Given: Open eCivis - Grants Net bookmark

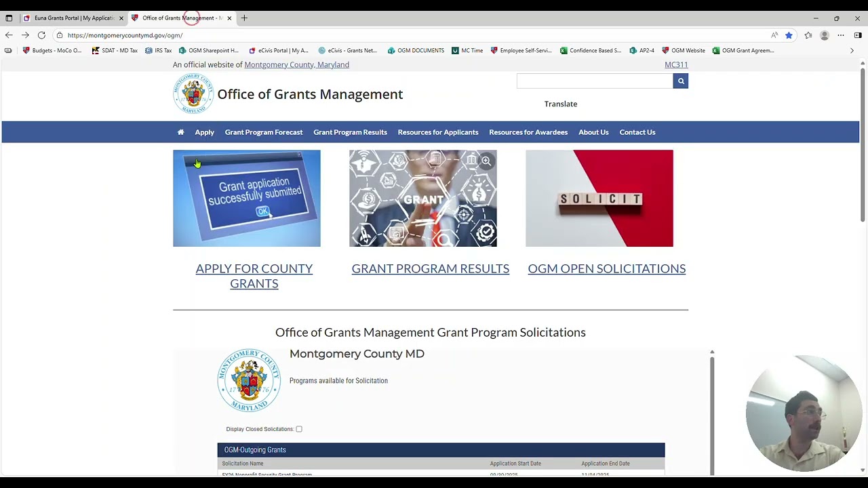Looking at the screenshot, I should (348, 50).
